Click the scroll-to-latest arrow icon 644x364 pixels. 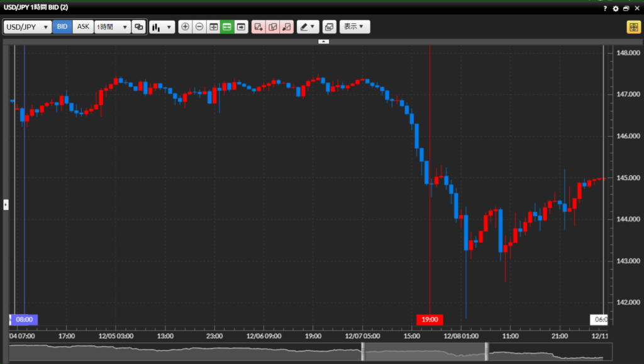coord(241,27)
